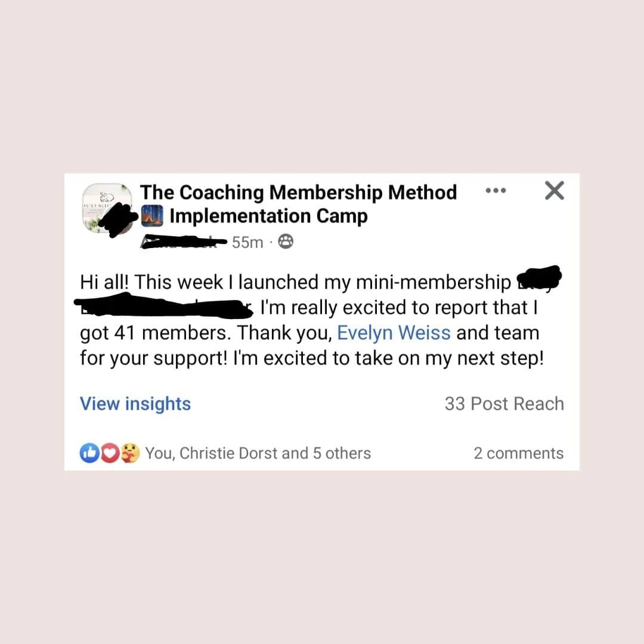Open The Coaching Membership Method group title
Screen dimensions: 644x644
298,192
